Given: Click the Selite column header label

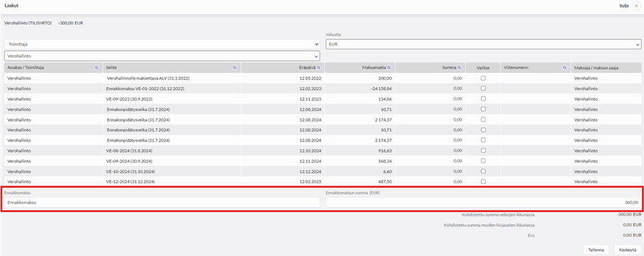Looking at the screenshot, I should pyautogui.click(x=112, y=67).
